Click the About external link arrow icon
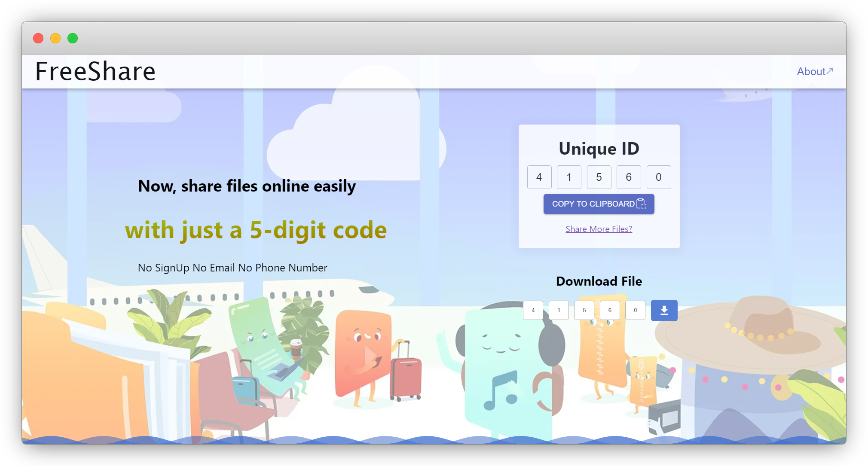 (x=830, y=71)
